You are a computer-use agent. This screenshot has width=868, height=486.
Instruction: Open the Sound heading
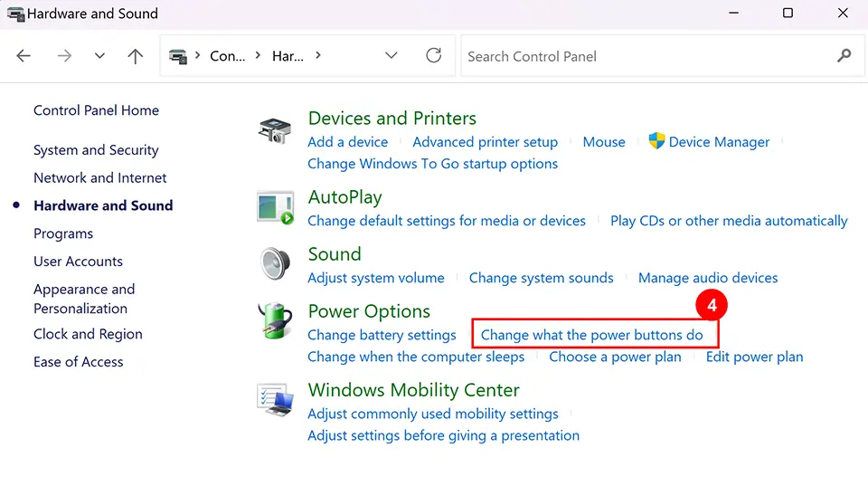(x=335, y=253)
